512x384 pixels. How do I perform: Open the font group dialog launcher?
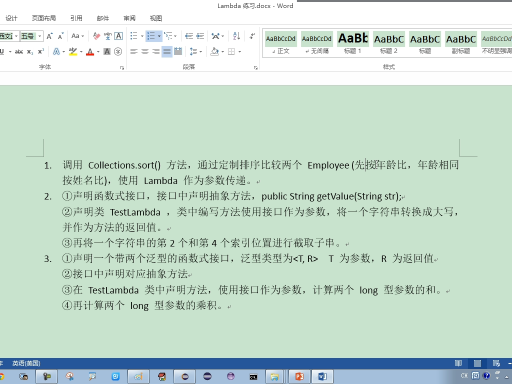pyautogui.click(x=122, y=68)
